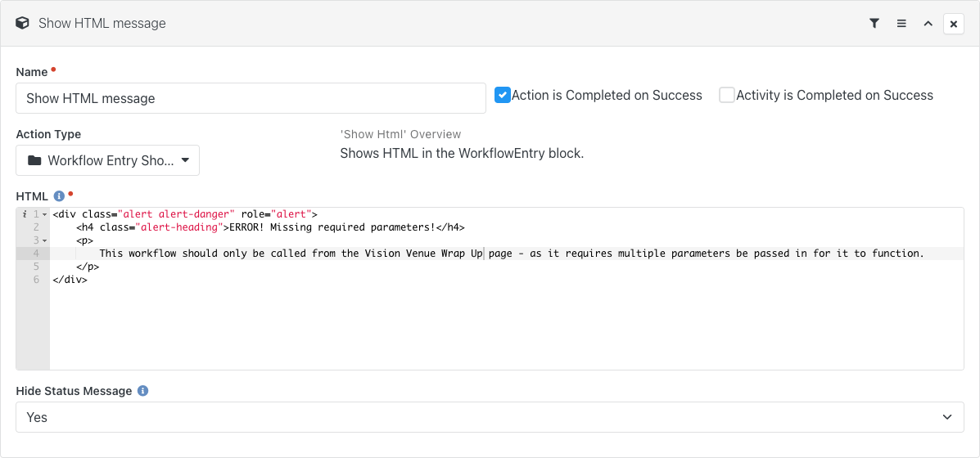Click the filter funnel icon in header

[874, 24]
